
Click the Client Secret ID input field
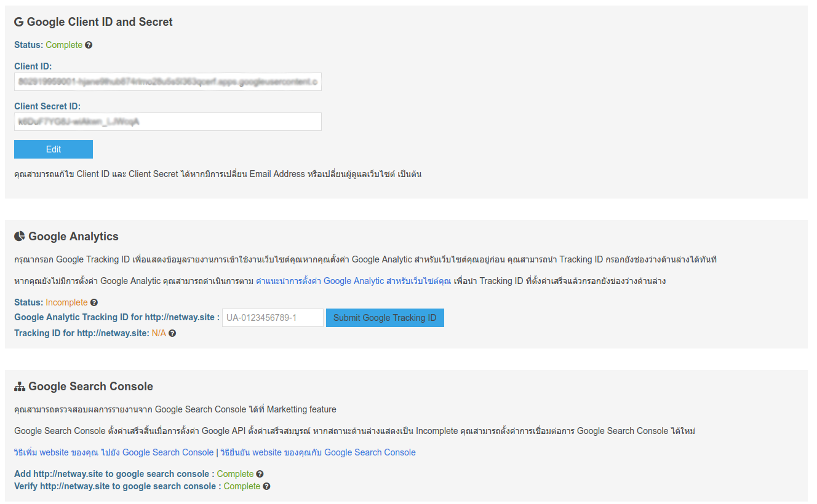point(168,122)
